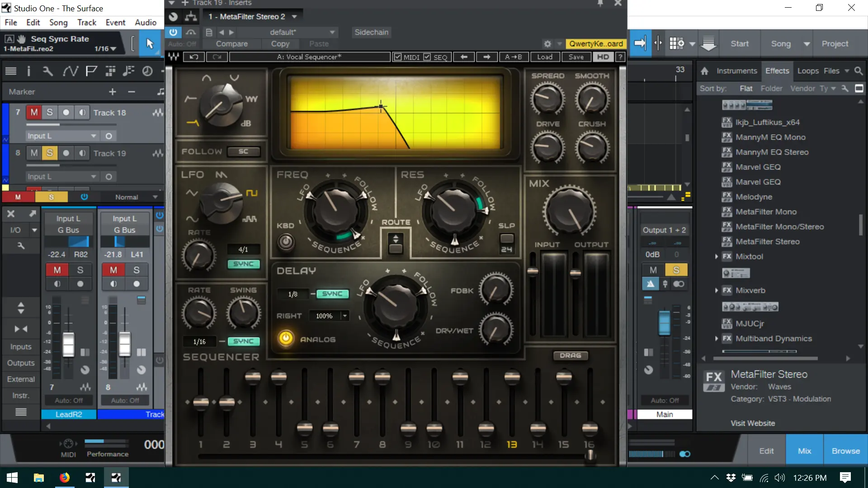Click the draw automation curve icon
Screen dimensions: 868x488
pos(70,71)
